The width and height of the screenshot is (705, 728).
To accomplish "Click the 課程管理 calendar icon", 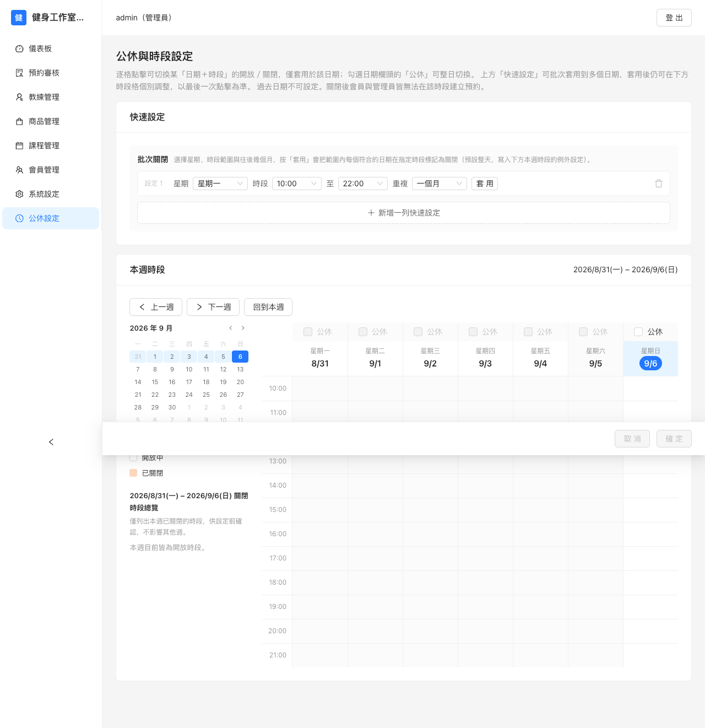I will 19,145.
